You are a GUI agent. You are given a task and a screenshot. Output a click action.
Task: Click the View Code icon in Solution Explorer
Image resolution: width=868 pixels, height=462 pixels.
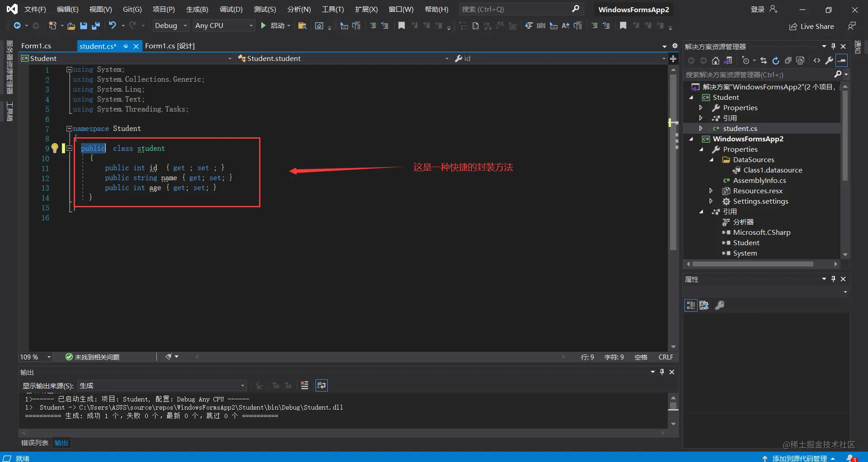pyautogui.click(x=817, y=61)
